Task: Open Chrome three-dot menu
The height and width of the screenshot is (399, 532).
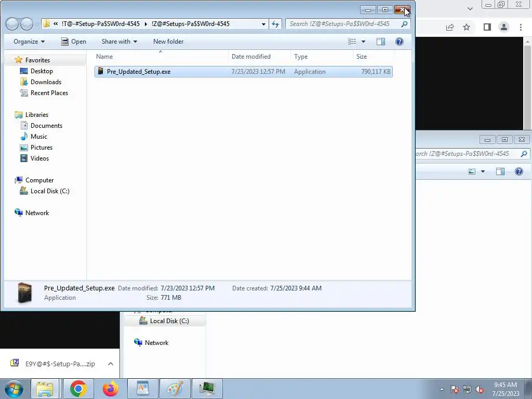Action: tap(521, 27)
